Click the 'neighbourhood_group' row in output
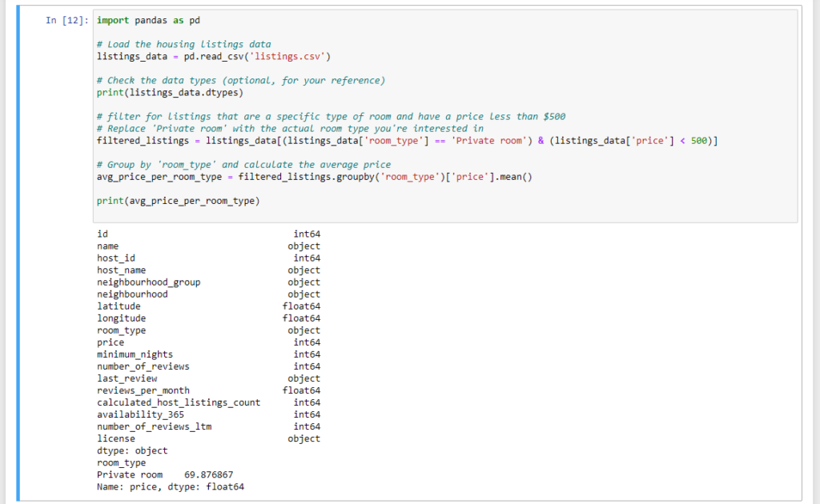 tap(149, 282)
